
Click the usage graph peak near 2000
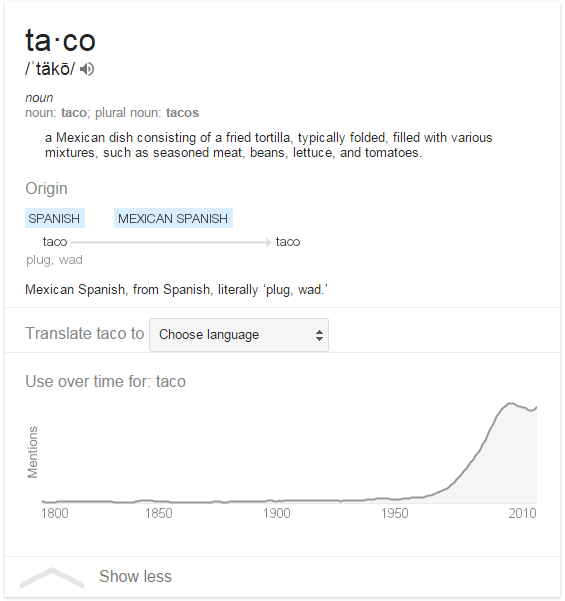(510, 403)
